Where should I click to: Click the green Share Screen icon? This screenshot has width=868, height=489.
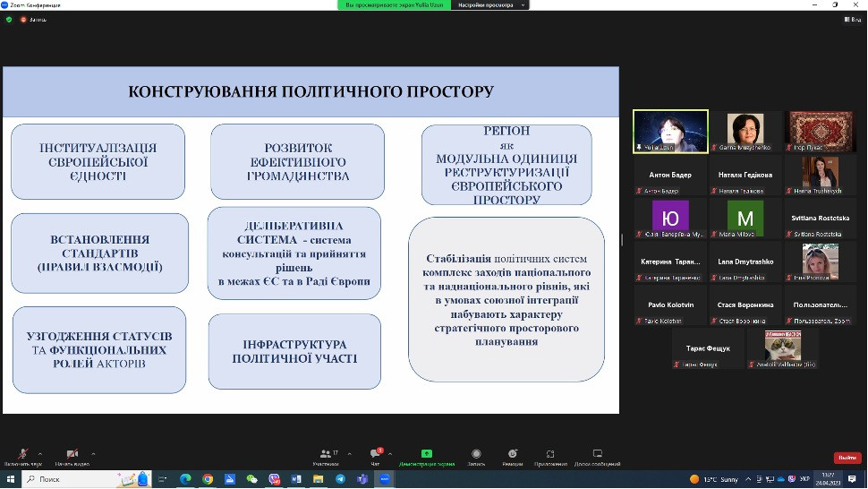click(x=427, y=455)
